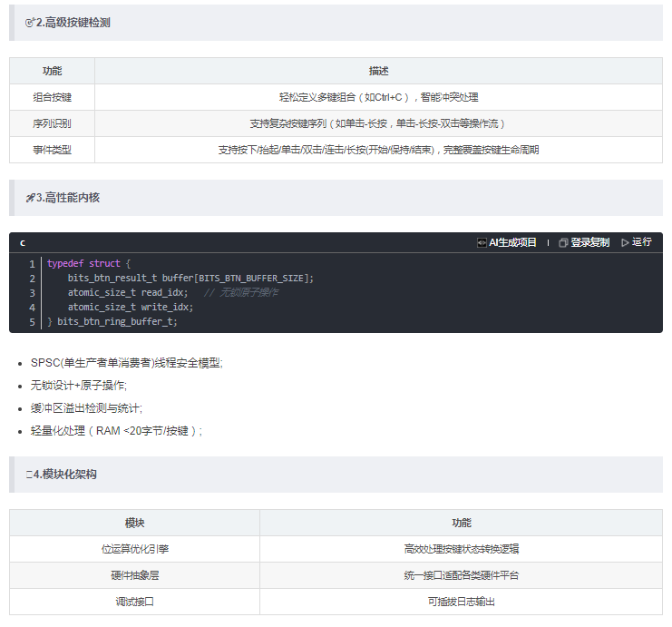Image resolution: width=672 pixels, height=627 pixels.
Task: Click the 登录复制 button text
Action: click(589, 243)
